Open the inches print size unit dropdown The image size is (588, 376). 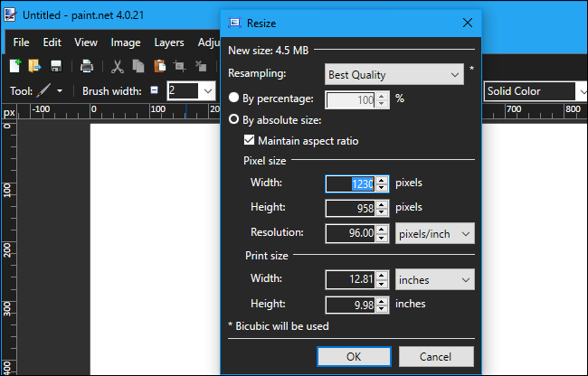(x=435, y=280)
